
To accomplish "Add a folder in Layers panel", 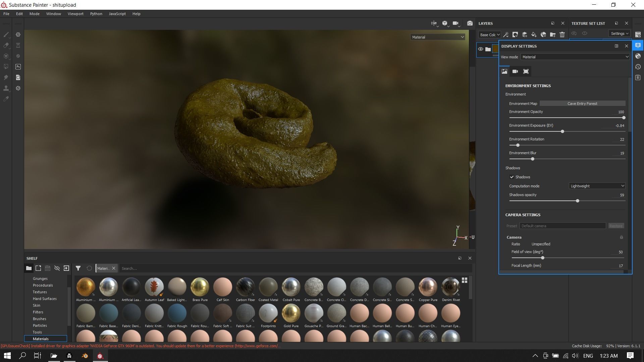I will tap(553, 35).
